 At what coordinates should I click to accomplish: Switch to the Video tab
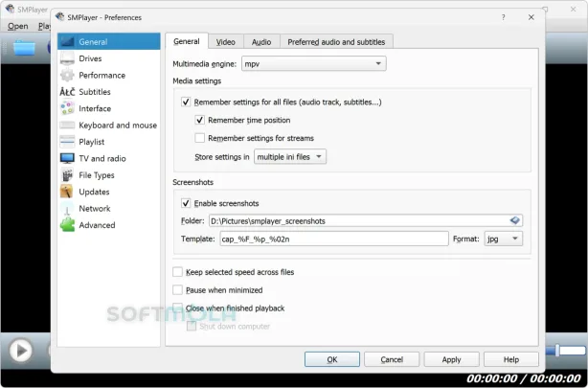pos(226,42)
